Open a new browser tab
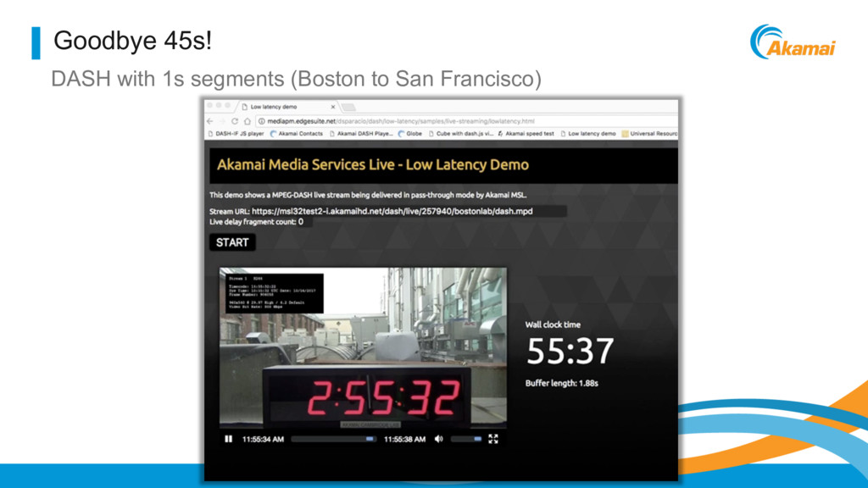This screenshot has width=868, height=488. point(348,107)
